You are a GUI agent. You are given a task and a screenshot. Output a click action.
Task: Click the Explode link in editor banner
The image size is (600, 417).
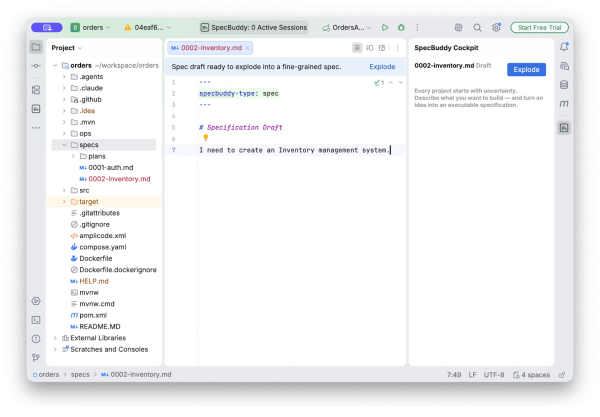382,67
